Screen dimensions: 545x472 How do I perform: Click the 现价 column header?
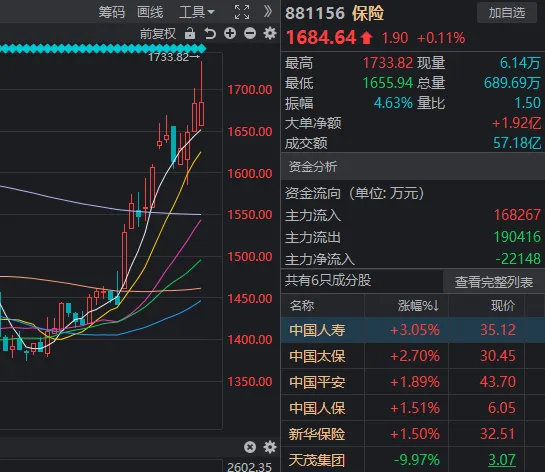[x=503, y=306]
